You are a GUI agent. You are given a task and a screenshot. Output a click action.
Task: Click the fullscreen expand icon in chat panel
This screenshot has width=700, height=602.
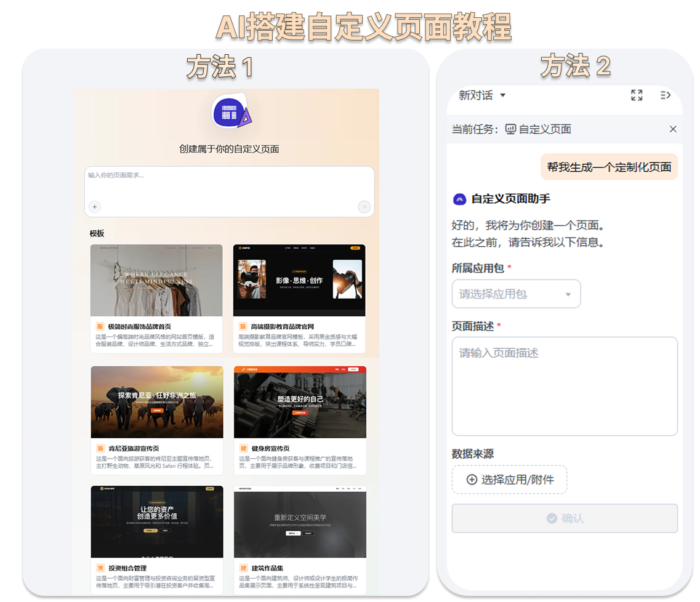point(637,95)
